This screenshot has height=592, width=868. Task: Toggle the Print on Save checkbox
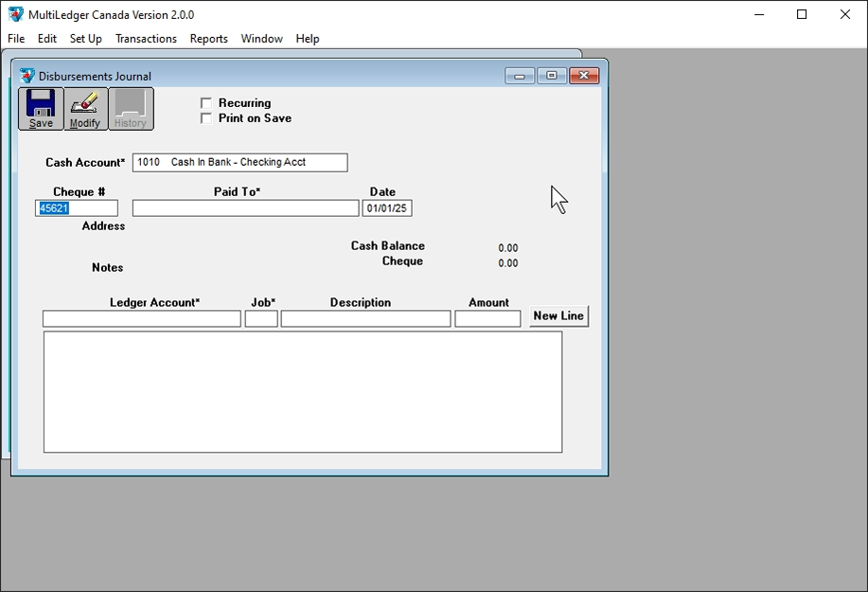point(206,118)
